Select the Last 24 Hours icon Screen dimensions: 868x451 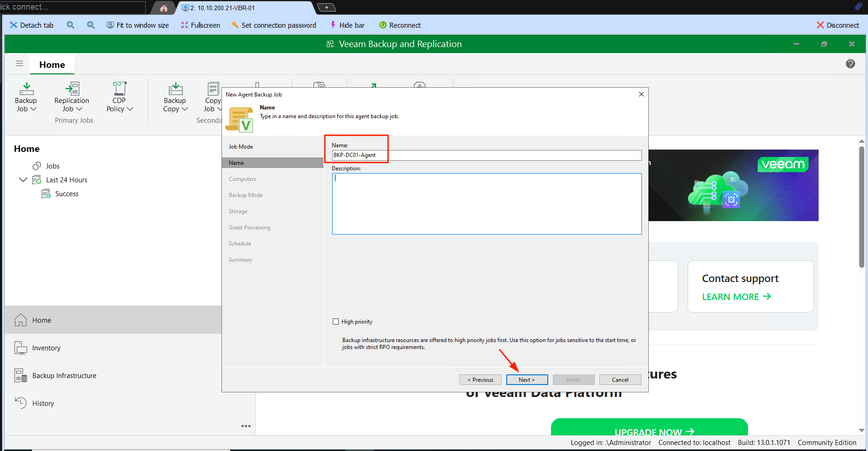click(x=37, y=180)
